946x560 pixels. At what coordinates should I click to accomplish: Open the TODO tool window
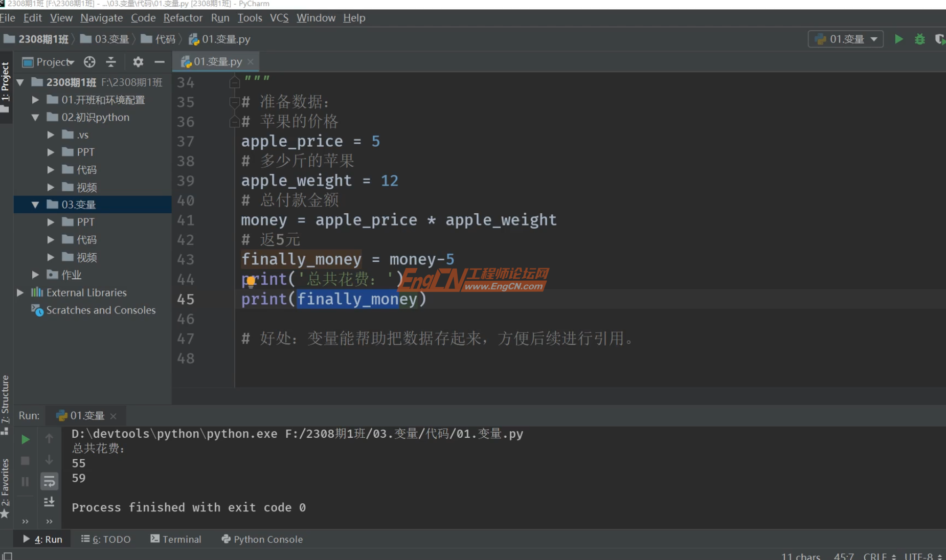pos(106,539)
